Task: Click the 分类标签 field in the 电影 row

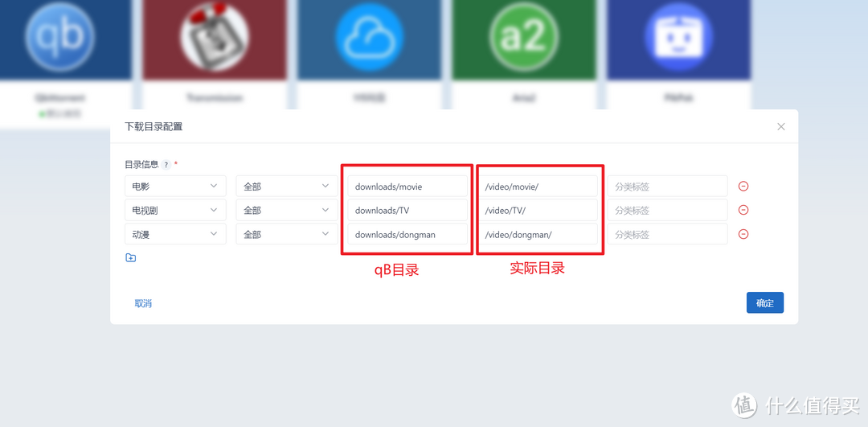Action: [668, 186]
